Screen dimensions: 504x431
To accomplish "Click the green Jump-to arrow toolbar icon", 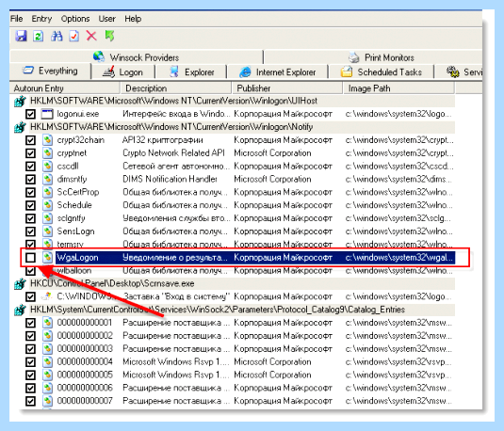I will [x=109, y=36].
